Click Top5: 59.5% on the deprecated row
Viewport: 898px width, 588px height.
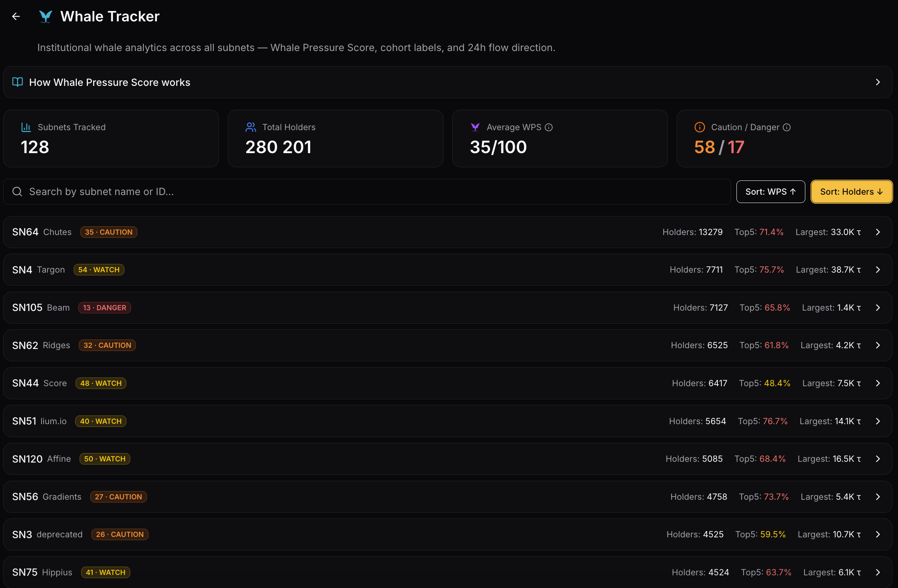(x=760, y=534)
